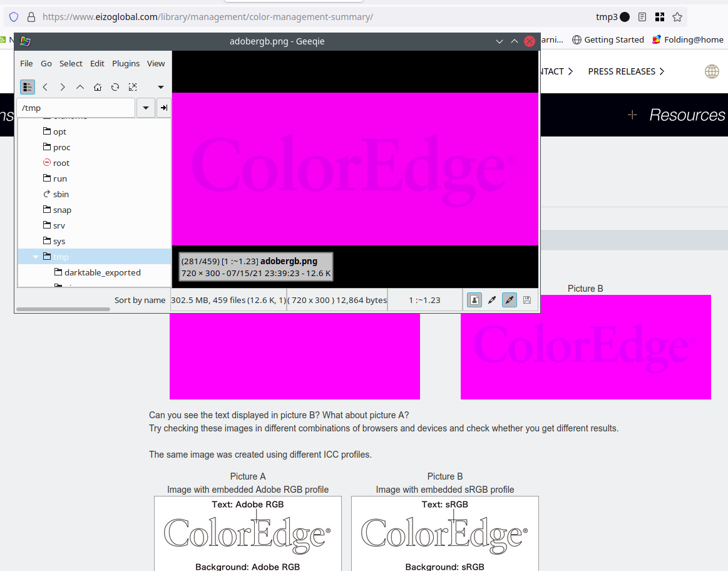The image size is (728, 571).
Task: Click the Adobe RGB ColorEdge diagram image
Action: pyautogui.click(x=248, y=533)
